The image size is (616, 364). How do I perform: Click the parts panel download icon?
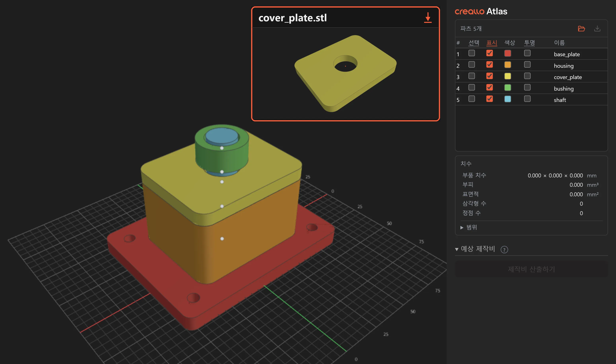point(597,29)
